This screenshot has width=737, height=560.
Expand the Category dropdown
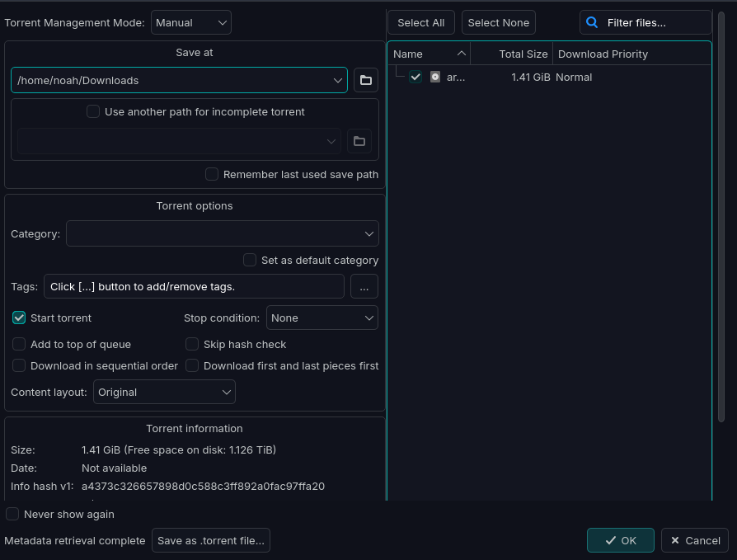222,233
